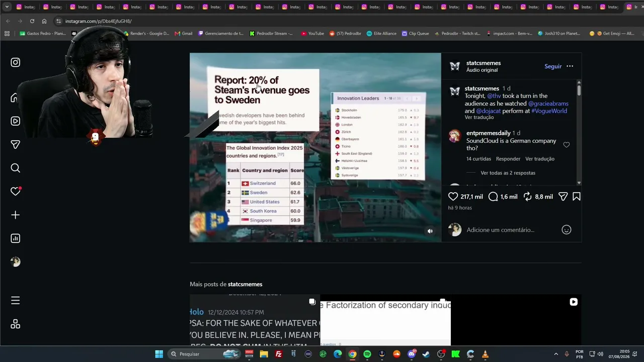Repost the post using the repost icon

click(527, 197)
